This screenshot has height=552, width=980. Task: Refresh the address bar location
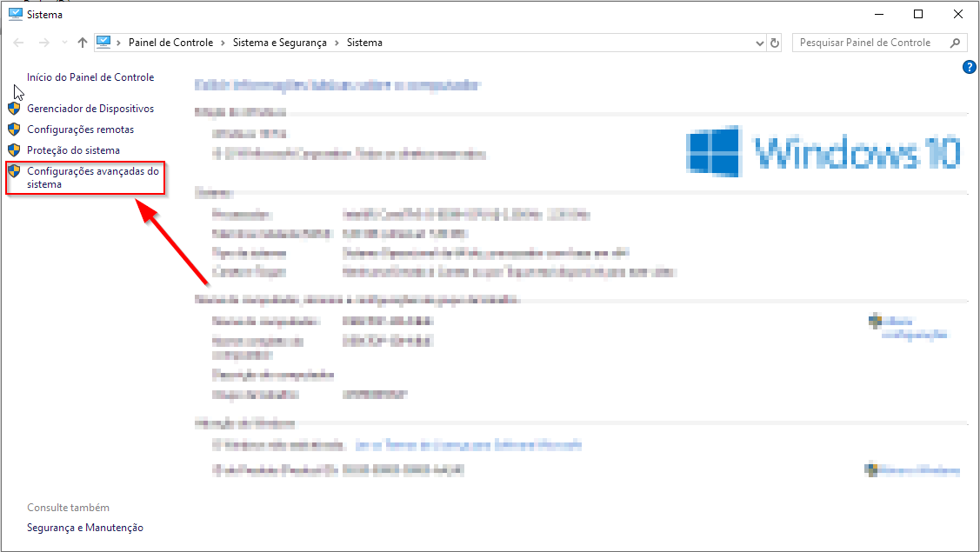(x=775, y=43)
